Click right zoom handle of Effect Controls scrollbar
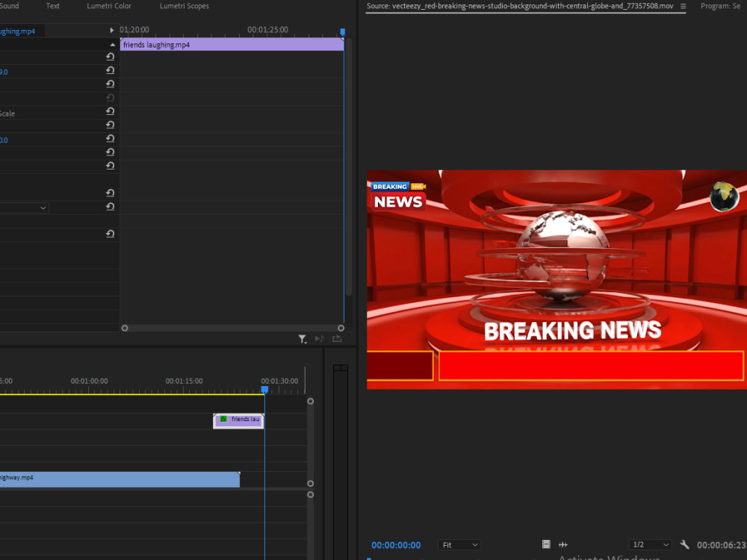The image size is (747, 560). [341, 328]
